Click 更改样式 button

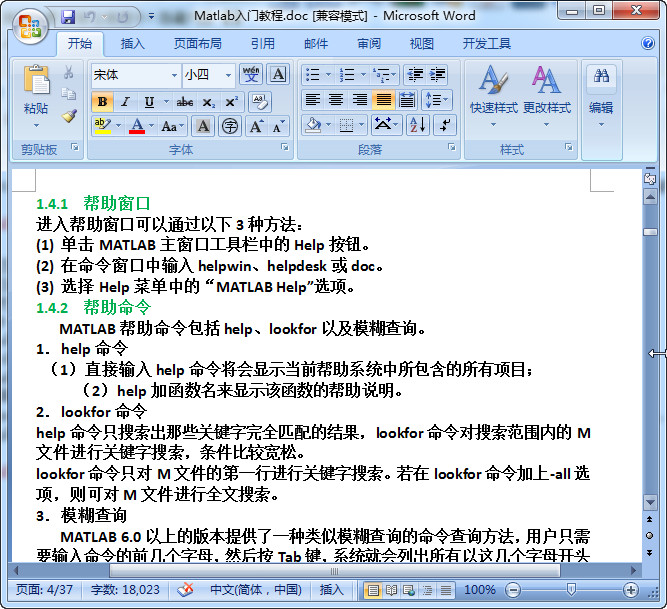[x=547, y=96]
